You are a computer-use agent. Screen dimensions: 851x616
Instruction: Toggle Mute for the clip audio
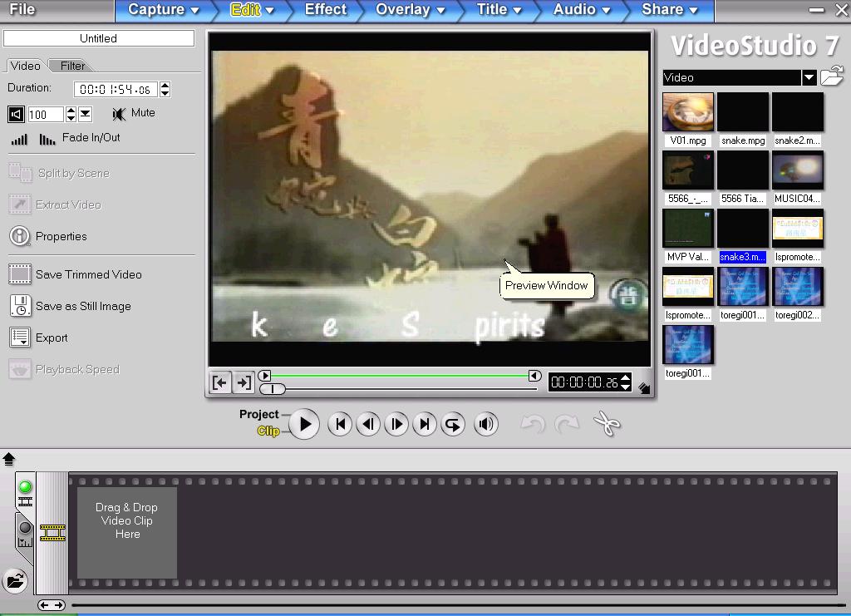[121, 113]
